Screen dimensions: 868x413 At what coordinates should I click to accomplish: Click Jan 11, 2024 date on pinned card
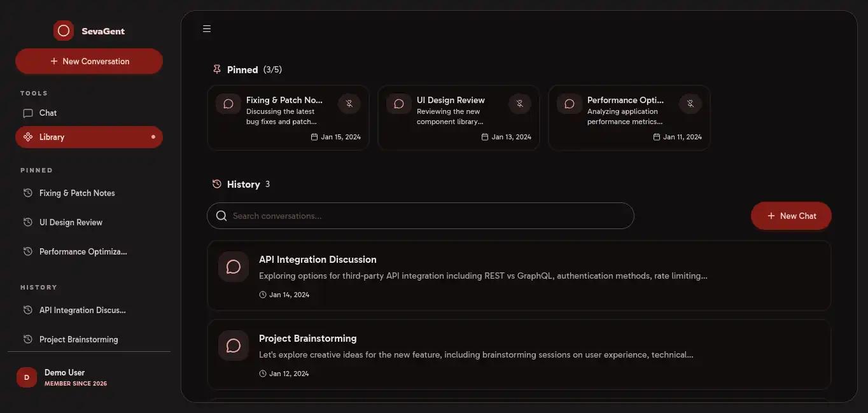(682, 137)
